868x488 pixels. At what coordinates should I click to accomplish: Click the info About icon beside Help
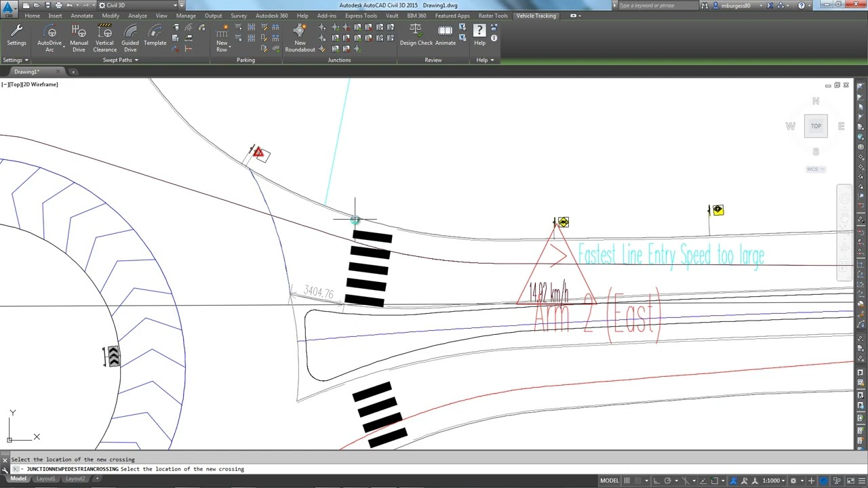pyautogui.click(x=494, y=38)
